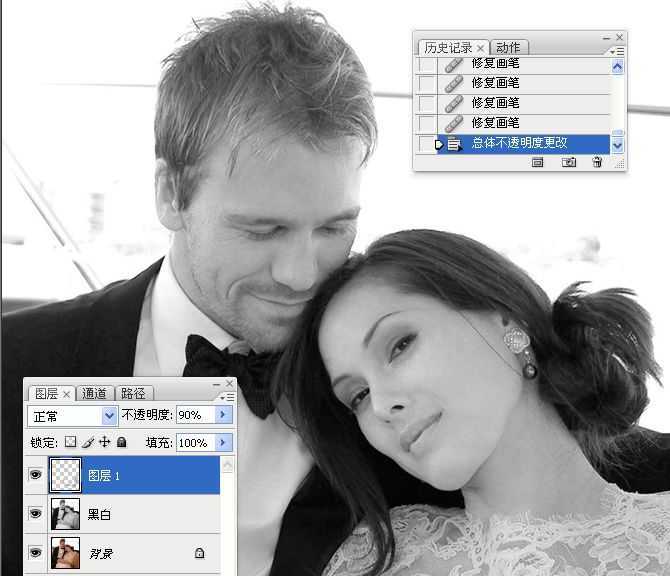
Task: Toggle lock transparent pixels
Action: tap(71, 442)
